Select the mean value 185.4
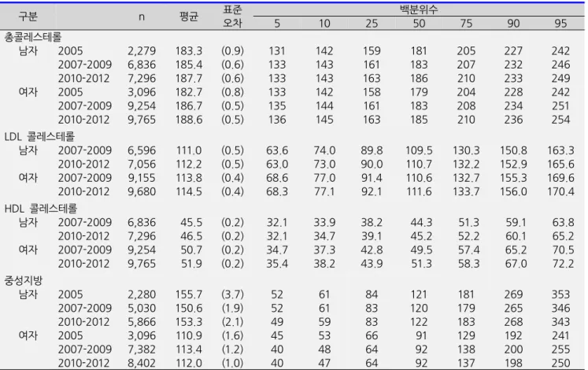588x370 pixels. pos(189,65)
